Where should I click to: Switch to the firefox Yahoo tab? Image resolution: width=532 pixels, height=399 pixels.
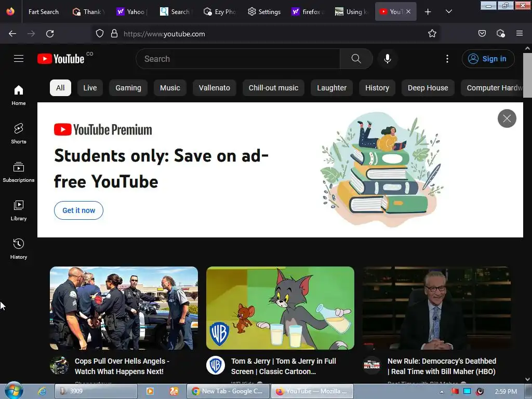tap(307, 12)
